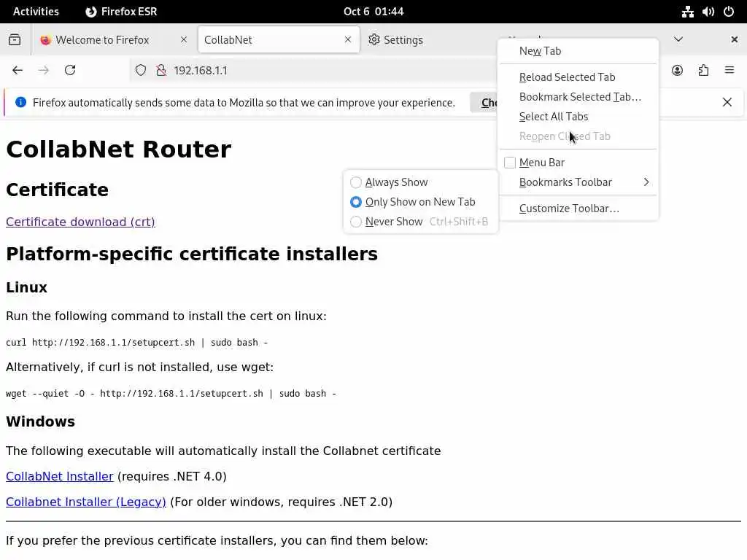
Task: Expand the Bookmarks Toolbar submenu arrow
Action: click(646, 182)
